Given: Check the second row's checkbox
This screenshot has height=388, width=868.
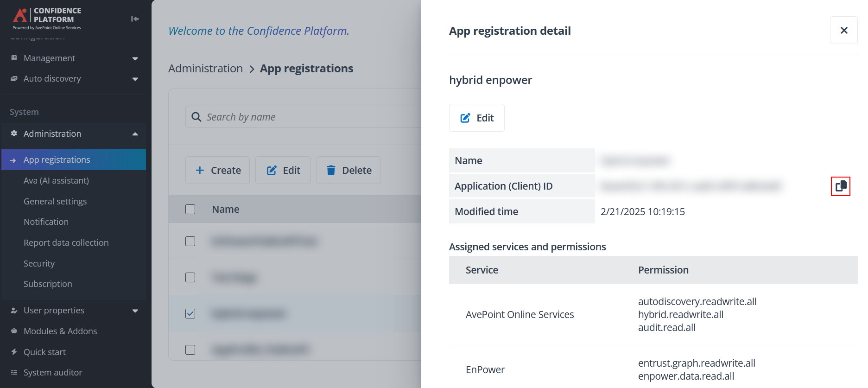Looking at the screenshot, I should [190, 277].
